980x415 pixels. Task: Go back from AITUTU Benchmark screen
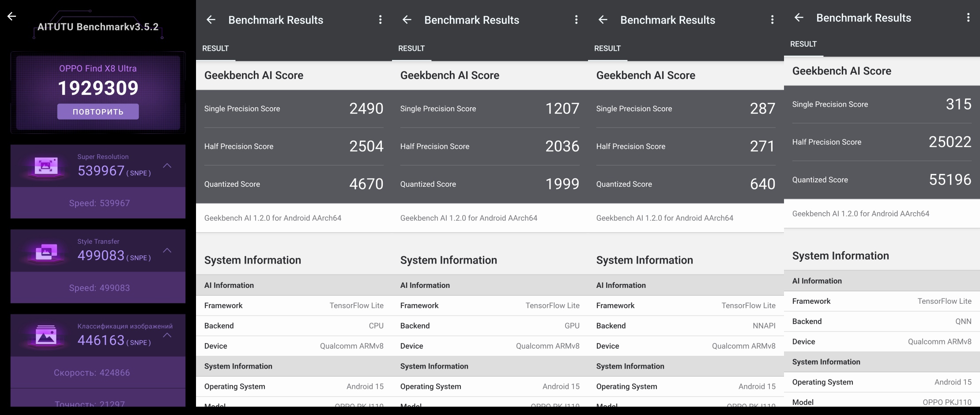[12, 16]
